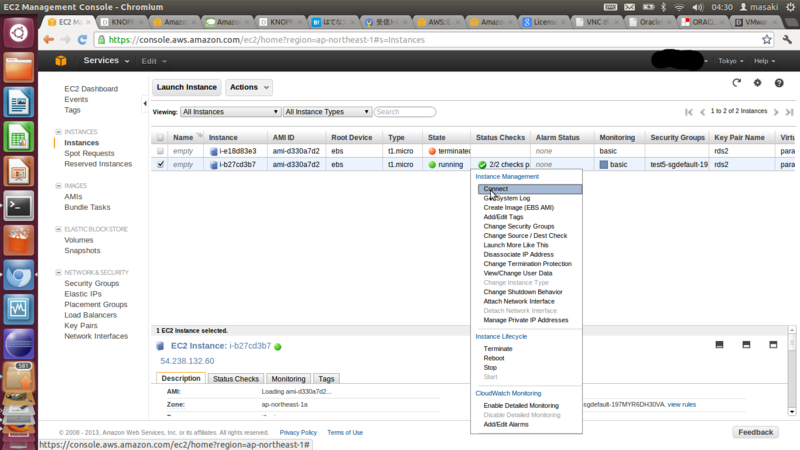Open table settings gear icon

(x=758, y=83)
